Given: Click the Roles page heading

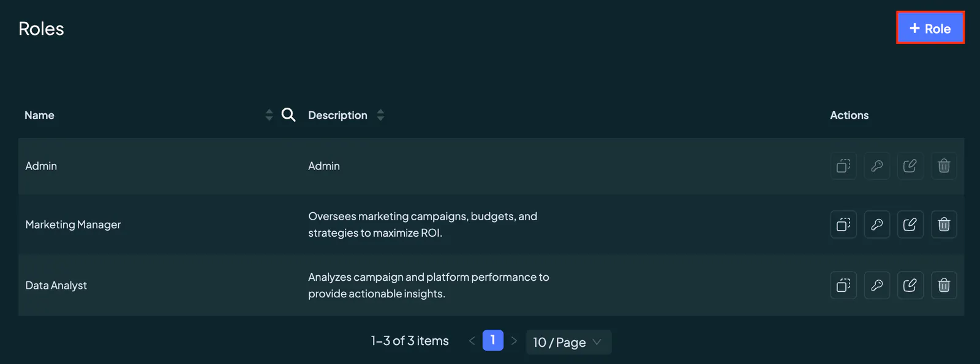Looking at the screenshot, I should pyautogui.click(x=41, y=29).
